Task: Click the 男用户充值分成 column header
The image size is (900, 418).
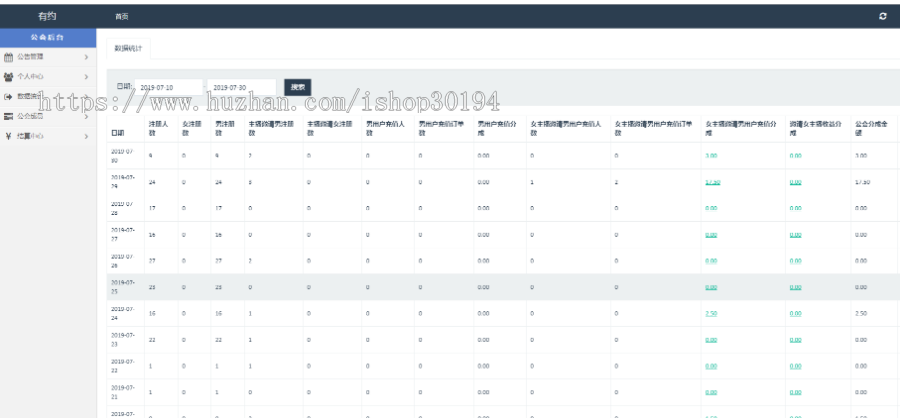Action: coord(498,128)
